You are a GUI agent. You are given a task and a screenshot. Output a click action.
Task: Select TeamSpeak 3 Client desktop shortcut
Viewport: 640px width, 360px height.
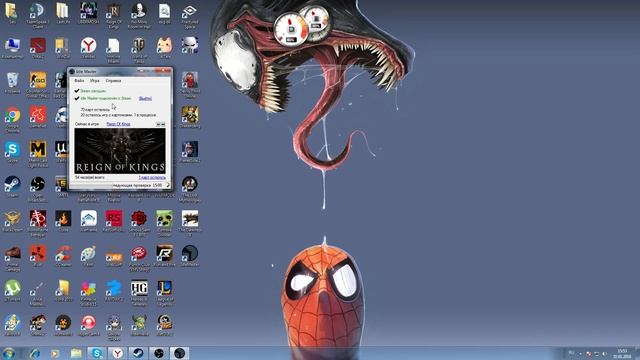coord(38,16)
